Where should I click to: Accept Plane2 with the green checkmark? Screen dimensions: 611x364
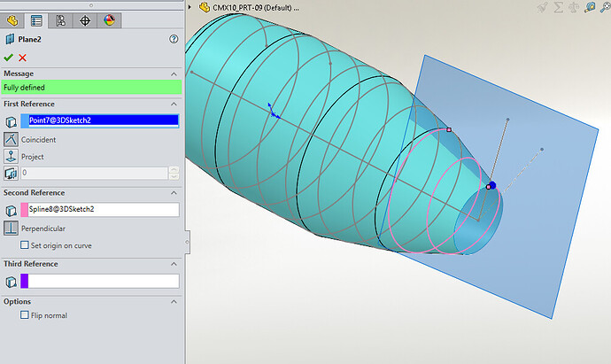8,58
